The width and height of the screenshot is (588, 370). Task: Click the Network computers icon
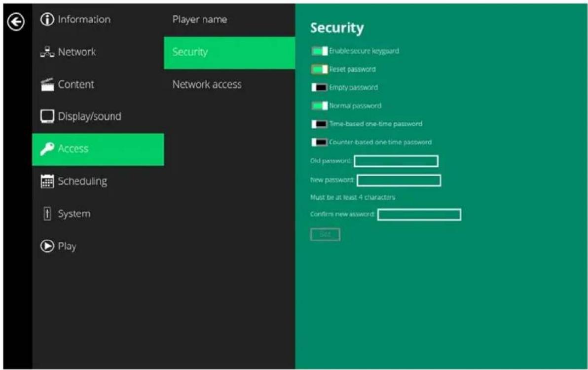click(x=47, y=52)
